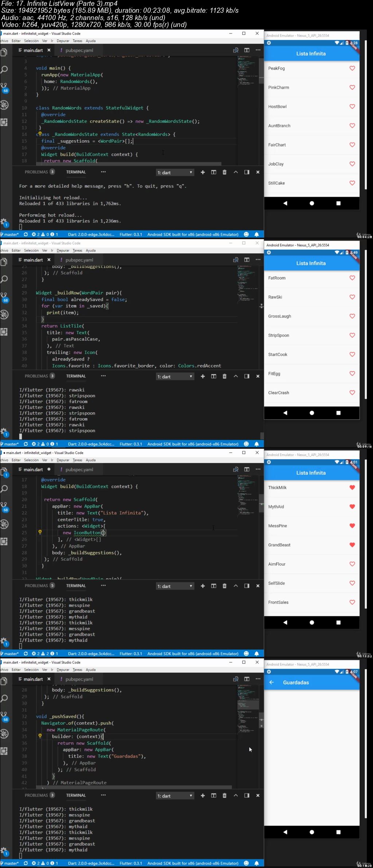Tap the heart icon on StripSpoon row
This screenshot has height=868, width=373.
pyautogui.click(x=352, y=335)
